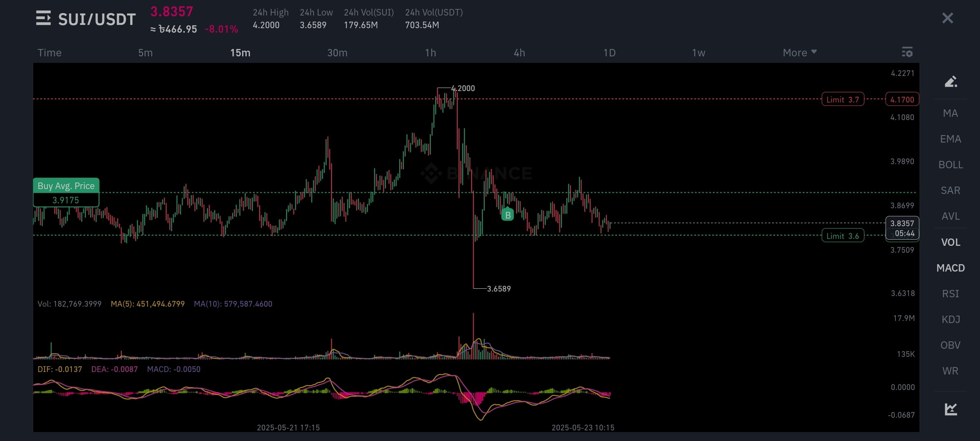980x441 pixels.
Task: Select the 1w interval
Action: (x=699, y=53)
